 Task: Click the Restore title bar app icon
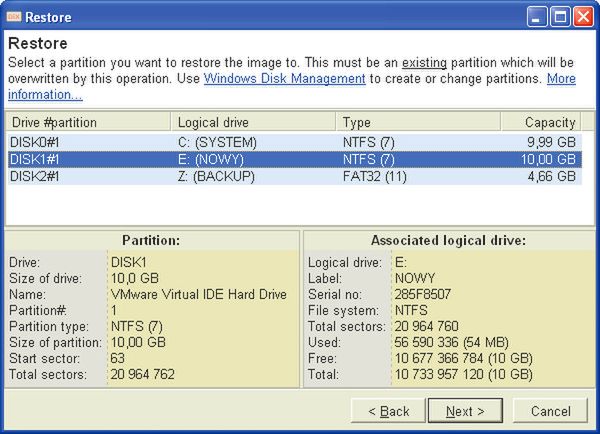[13, 15]
